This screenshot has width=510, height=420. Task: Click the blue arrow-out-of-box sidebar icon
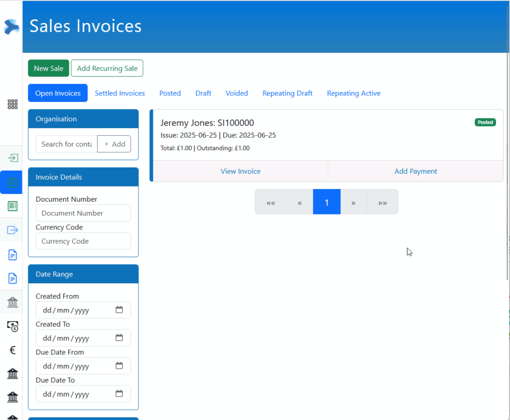pos(12,230)
